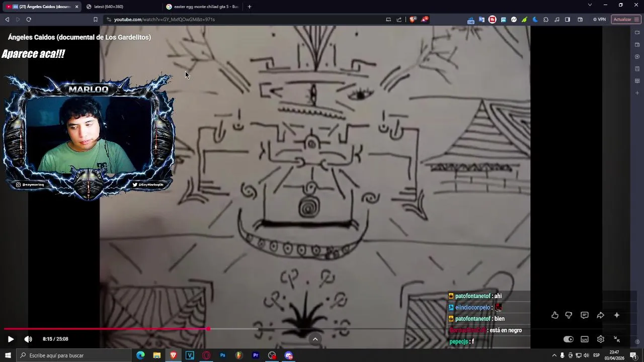Open FL Studio from taskbar

(x=239, y=355)
